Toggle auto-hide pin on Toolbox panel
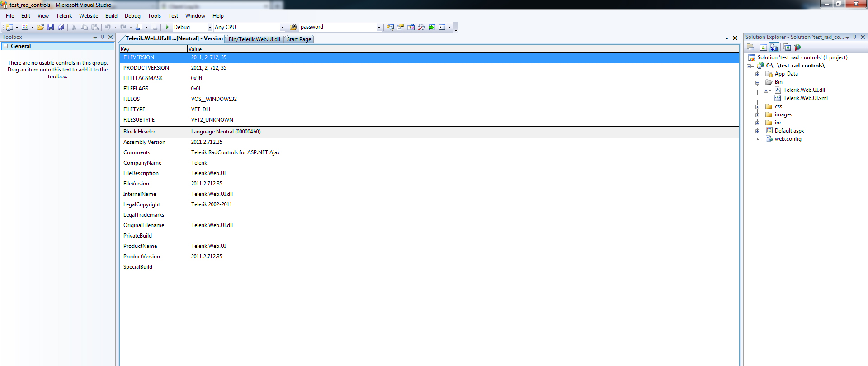Image resolution: width=868 pixels, height=366 pixels. [x=103, y=37]
